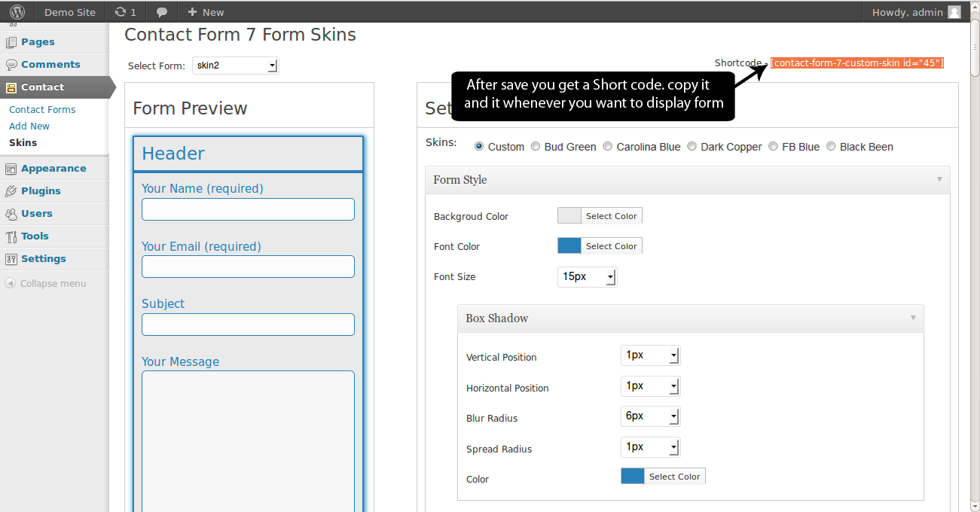The width and height of the screenshot is (980, 512).
Task: Click the Users menu icon
Action: (11, 214)
